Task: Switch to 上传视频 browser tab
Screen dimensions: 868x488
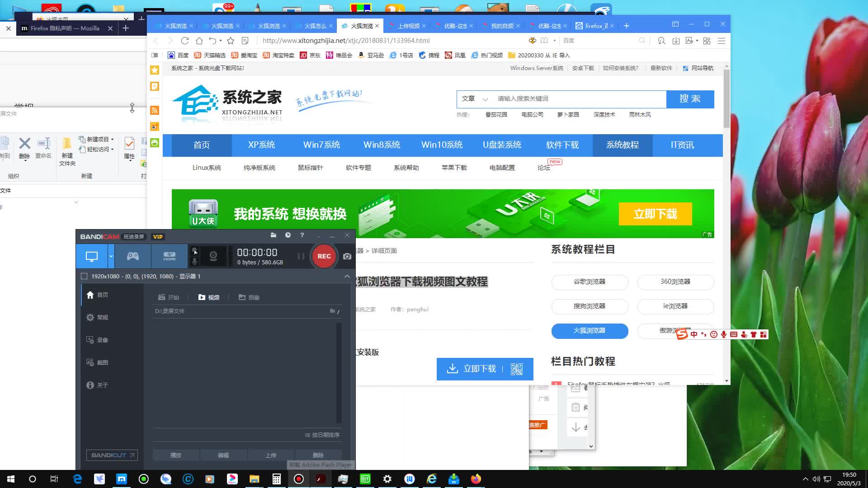Action: coord(407,26)
